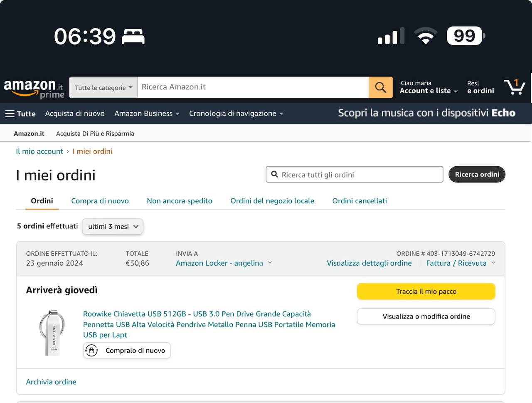532x403 pixels.
Task: Click the Amazon.it subnav link
Action: point(29,134)
